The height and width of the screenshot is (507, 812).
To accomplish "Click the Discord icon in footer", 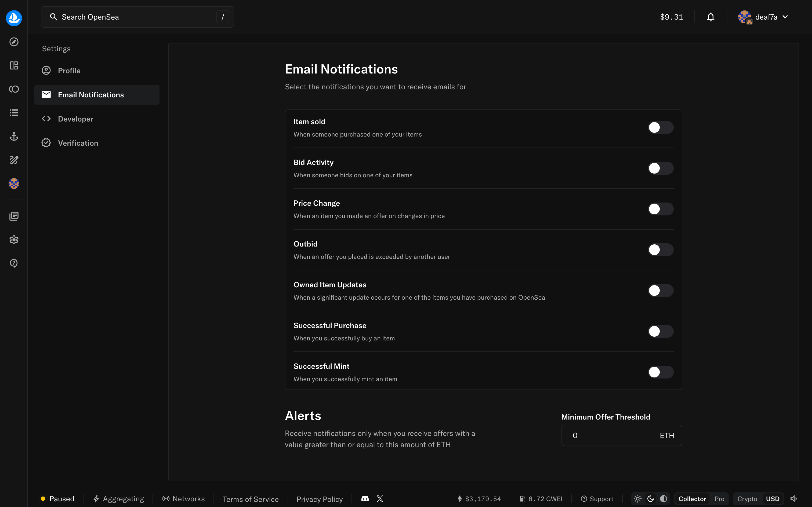I will [365, 499].
